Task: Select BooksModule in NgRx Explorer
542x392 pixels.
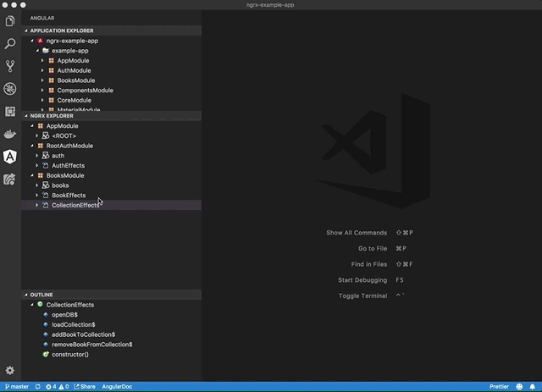Action: coord(111,175)
